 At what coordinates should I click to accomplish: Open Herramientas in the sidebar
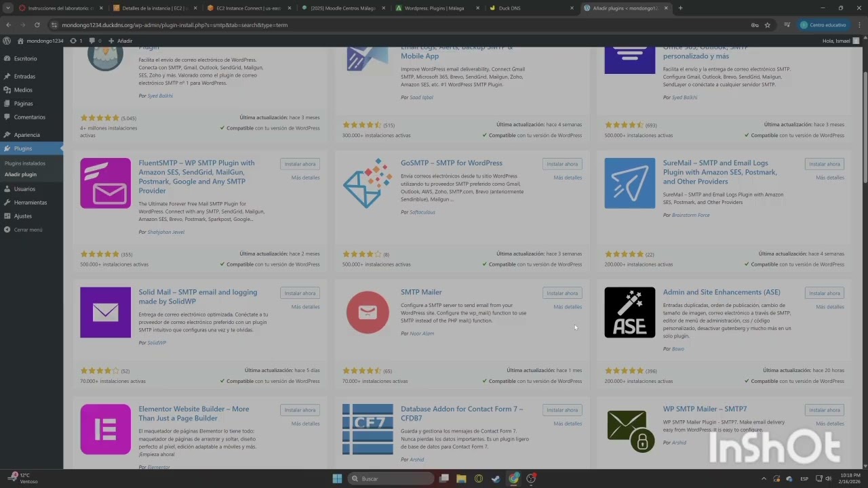click(30, 203)
